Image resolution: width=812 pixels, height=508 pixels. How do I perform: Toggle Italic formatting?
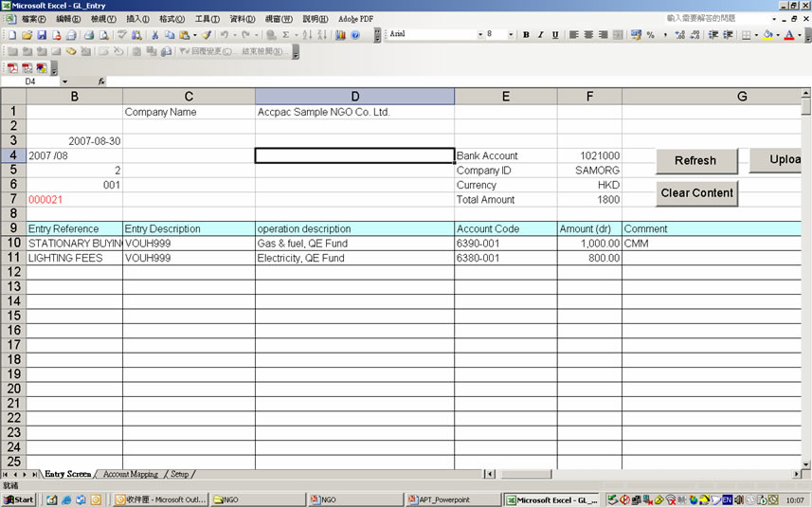coord(541,35)
